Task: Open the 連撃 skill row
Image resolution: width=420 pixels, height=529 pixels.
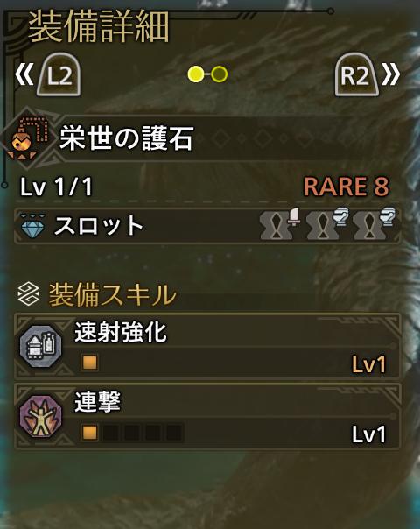Action: coord(207,417)
